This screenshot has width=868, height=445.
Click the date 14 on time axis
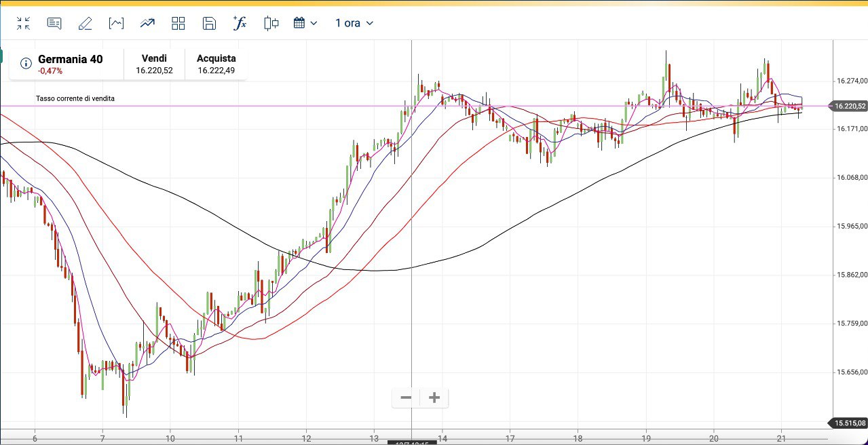[442, 438]
